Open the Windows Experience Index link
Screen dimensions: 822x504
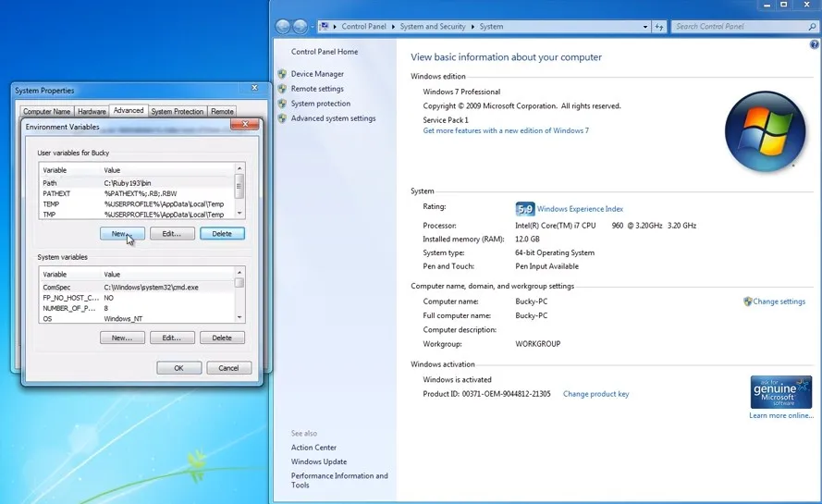click(580, 209)
